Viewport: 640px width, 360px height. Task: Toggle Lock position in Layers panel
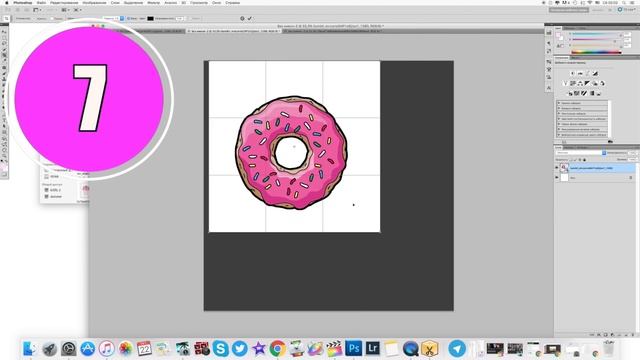coord(580,160)
